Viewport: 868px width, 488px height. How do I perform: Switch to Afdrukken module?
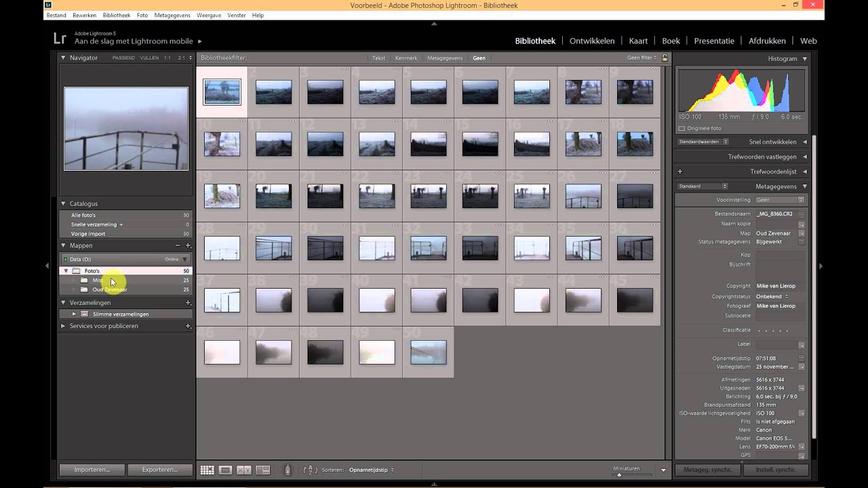click(767, 41)
